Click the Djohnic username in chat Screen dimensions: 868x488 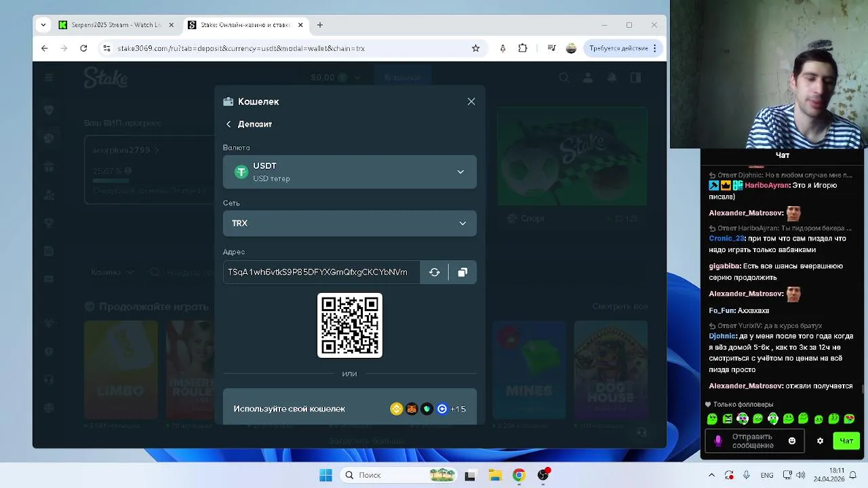pos(723,336)
